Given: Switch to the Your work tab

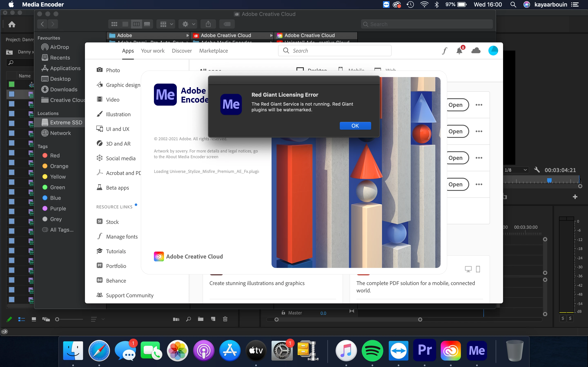Looking at the screenshot, I should [153, 51].
